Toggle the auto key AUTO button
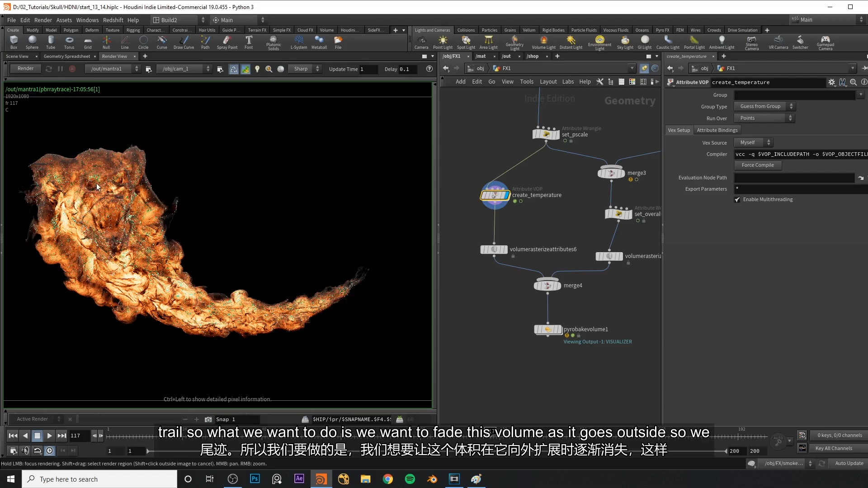The width and height of the screenshot is (868, 488). click(x=778, y=441)
